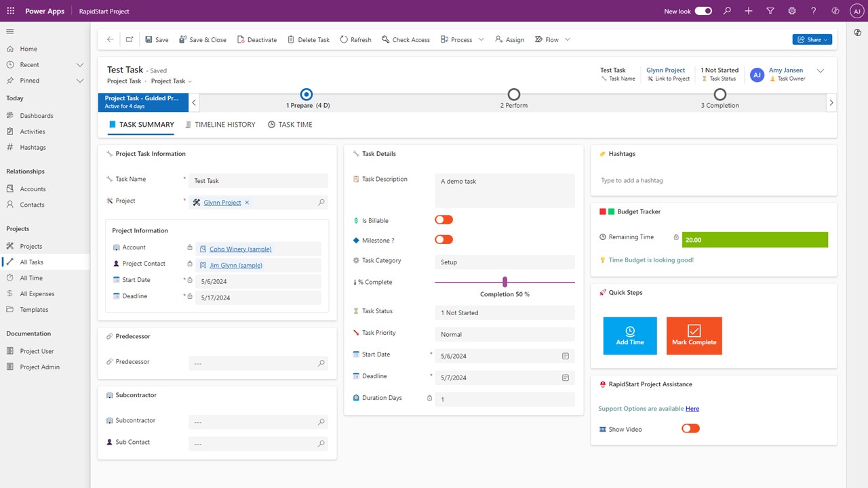868x488 pixels.
Task: Remove Glynn Project with the X icon
Action: click(x=247, y=202)
